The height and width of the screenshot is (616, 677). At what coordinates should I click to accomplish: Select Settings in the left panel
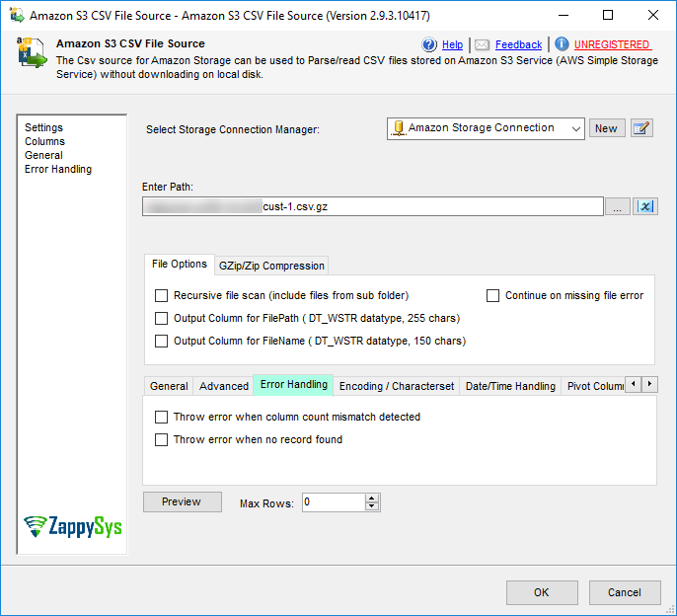tap(43, 127)
